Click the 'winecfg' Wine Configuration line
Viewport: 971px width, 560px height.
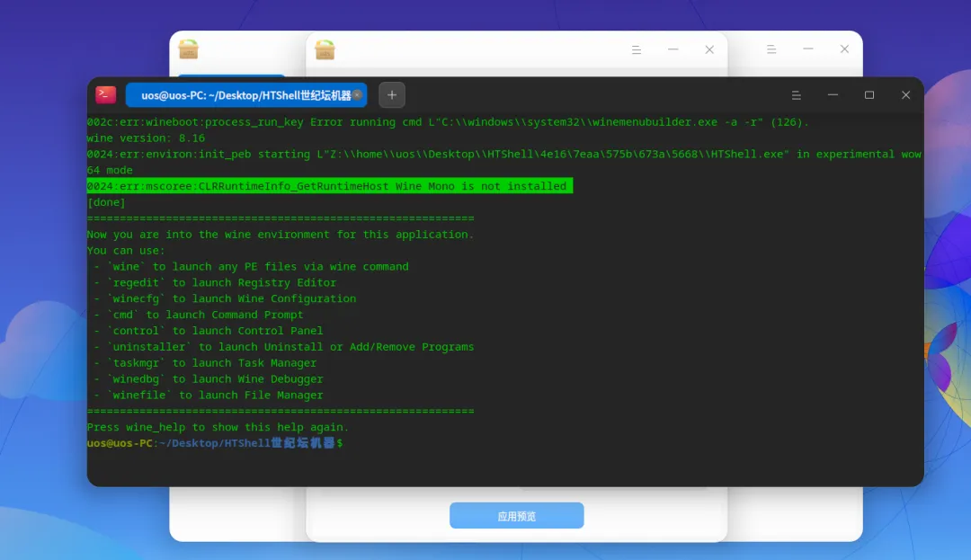225,298
